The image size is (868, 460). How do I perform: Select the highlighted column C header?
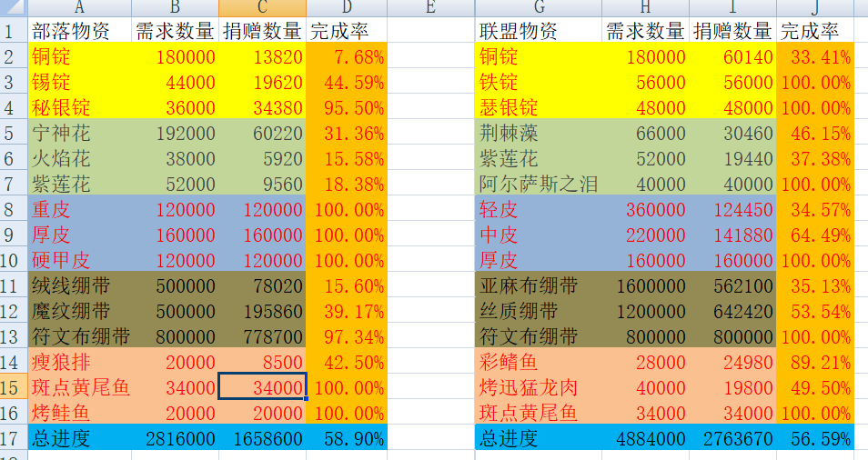coord(262,8)
